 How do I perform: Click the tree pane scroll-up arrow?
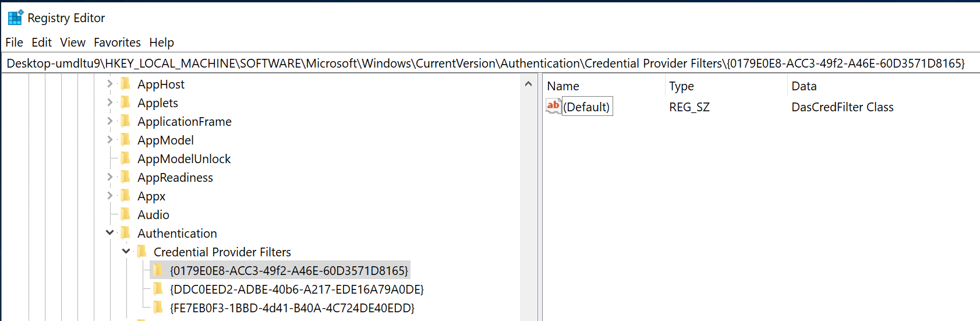coord(528,84)
